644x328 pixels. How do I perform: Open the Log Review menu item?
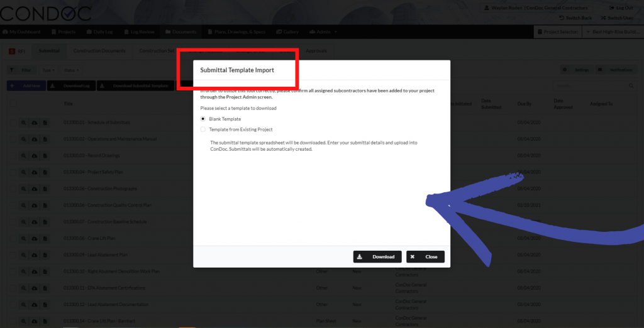tap(139, 31)
